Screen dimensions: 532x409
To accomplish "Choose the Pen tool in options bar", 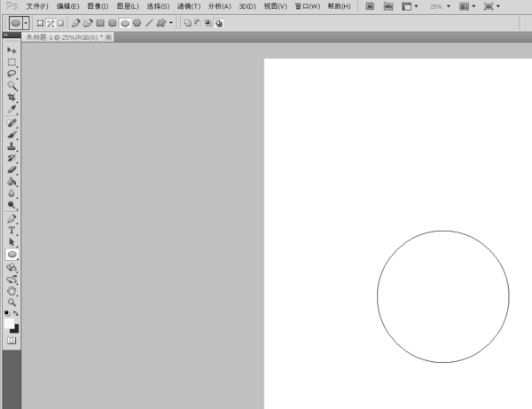I will point(76,23).
